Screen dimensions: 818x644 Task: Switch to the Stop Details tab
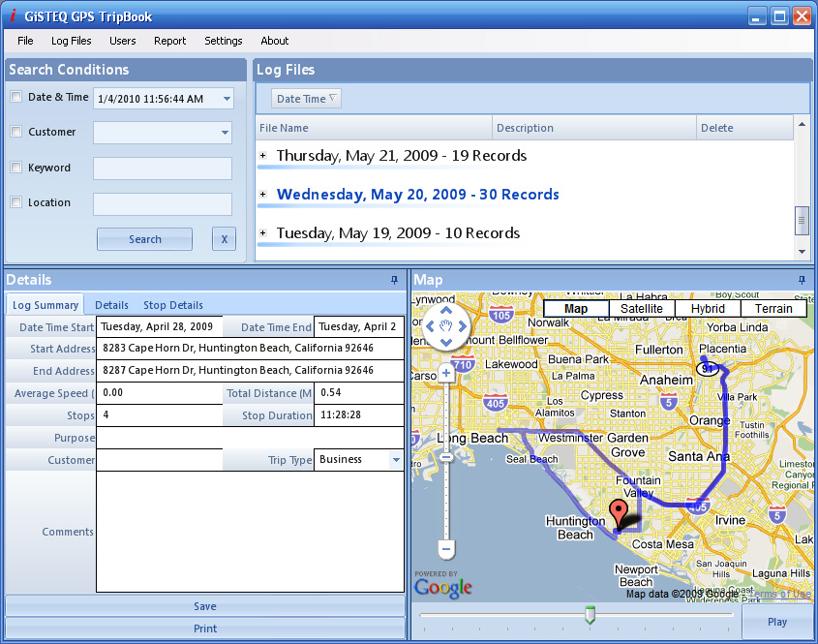pyautogui.click(x=173, y=305)
